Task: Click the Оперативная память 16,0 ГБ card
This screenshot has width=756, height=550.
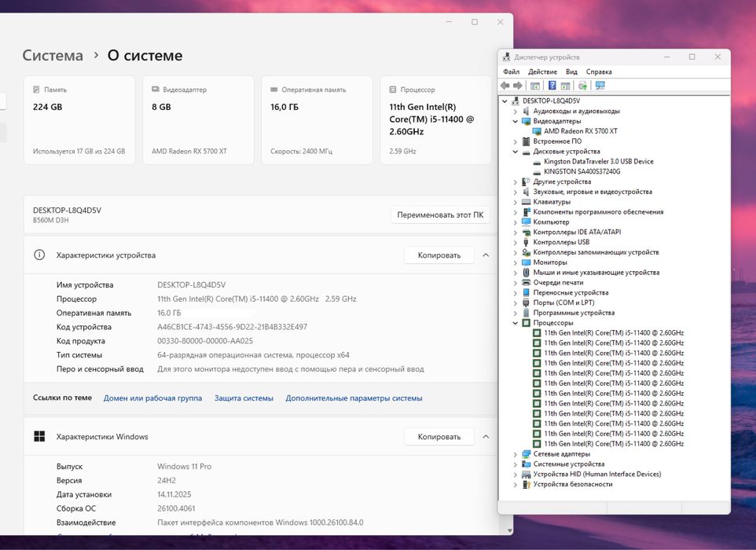Action: 317,120
